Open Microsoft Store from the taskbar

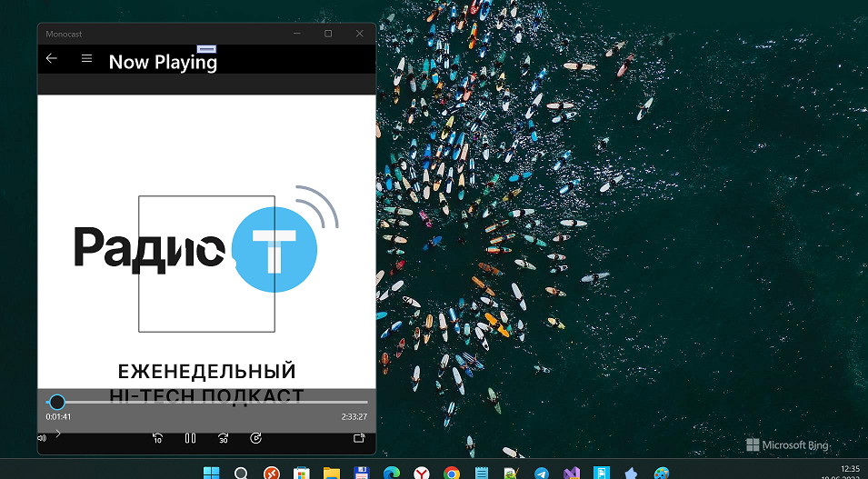point(301,474)
